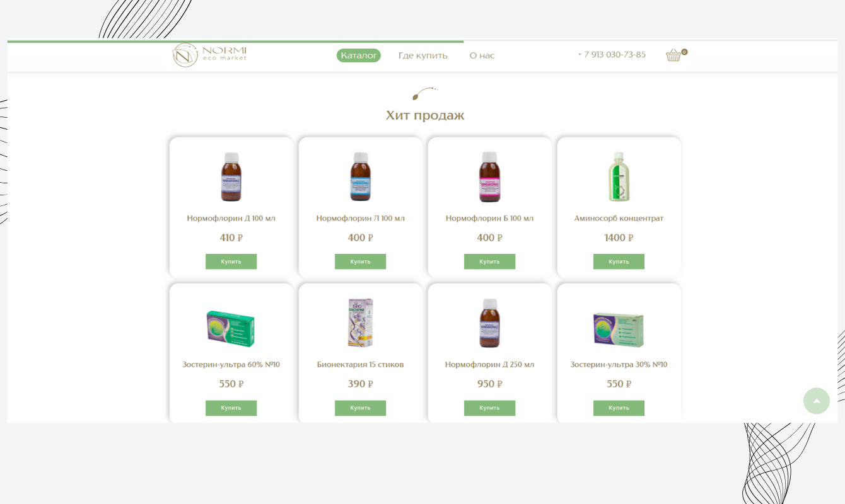Image resolution: width=845 pixels, height=504 pixels.
Task: Open Бионектария 15 стиков product image
Action: point(361,323)
